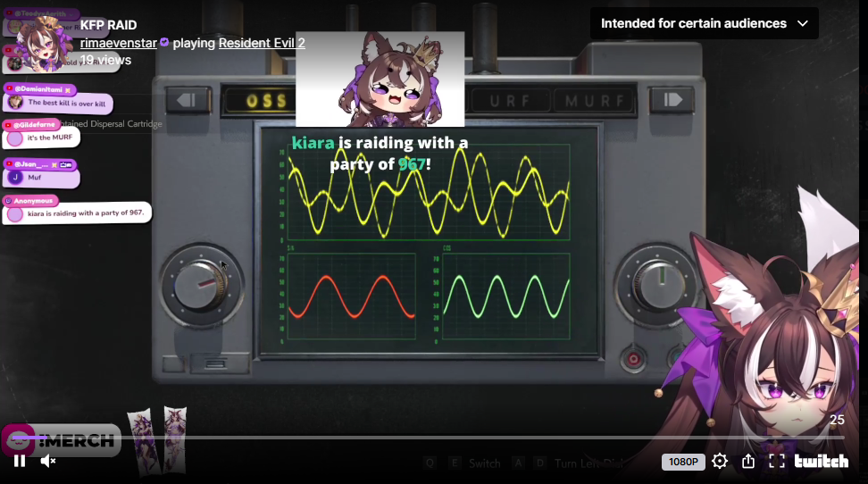868x484 pixels.
Task: Select the MURF frequency label
Action: 595,101
